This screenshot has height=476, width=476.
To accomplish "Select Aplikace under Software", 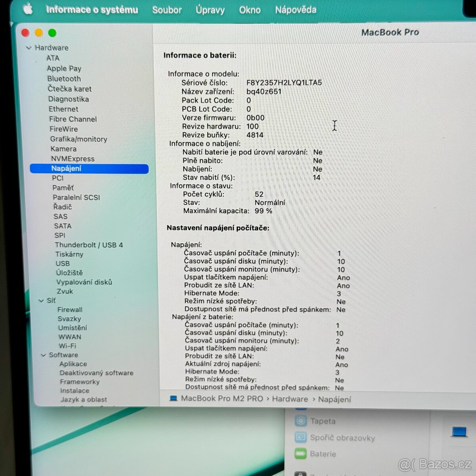I will pos(73,364).
